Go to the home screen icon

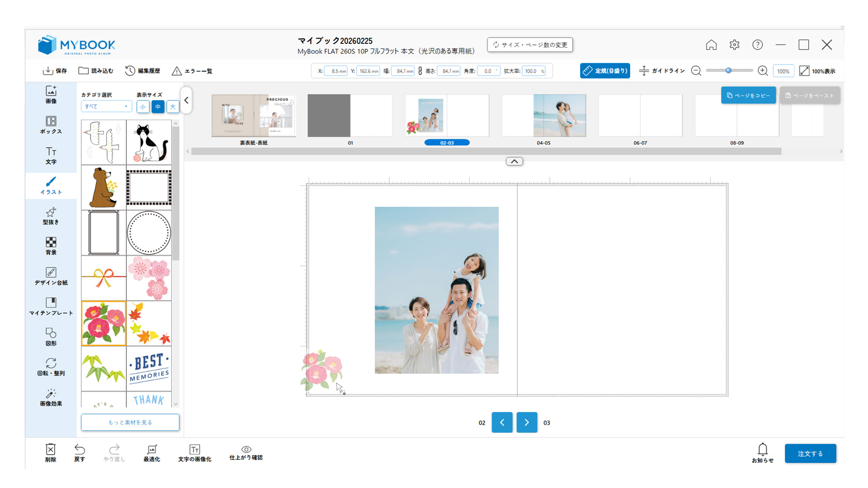pyautogui.click(x=711, y=45)
